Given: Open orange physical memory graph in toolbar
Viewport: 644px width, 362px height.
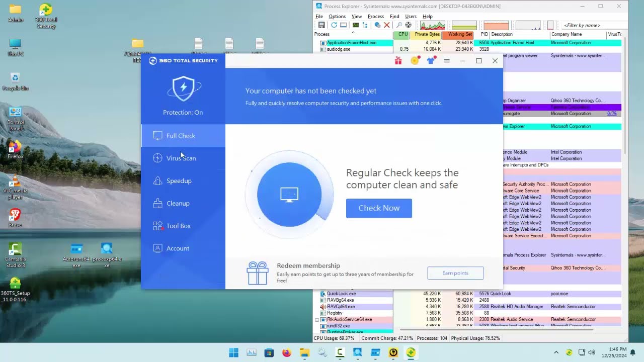Looking at the screenshot, I should pos(496,25).
